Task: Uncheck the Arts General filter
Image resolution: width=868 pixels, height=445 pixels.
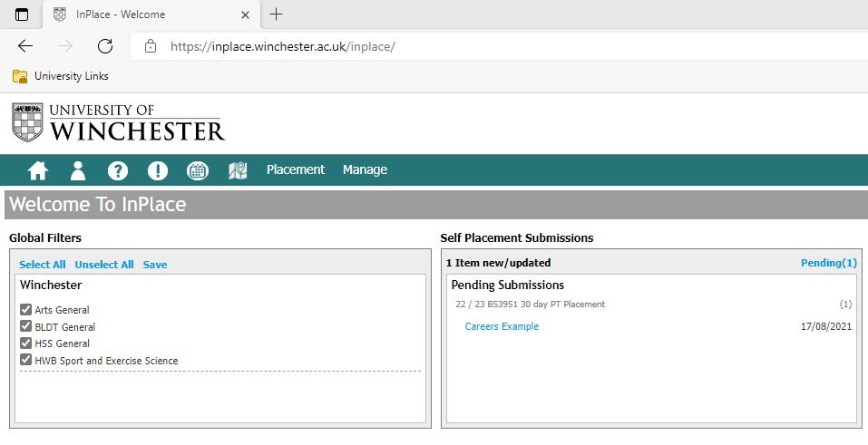Action: click(25, 309)
